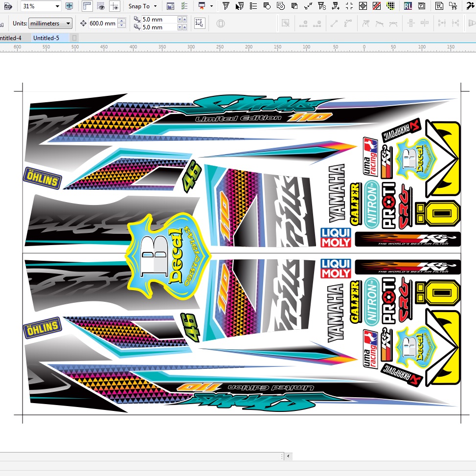Click the shape with disc icon
Image resolution: width=476 pixels, height=476 pixels.
pyautogui.click(x=281, y=6)
